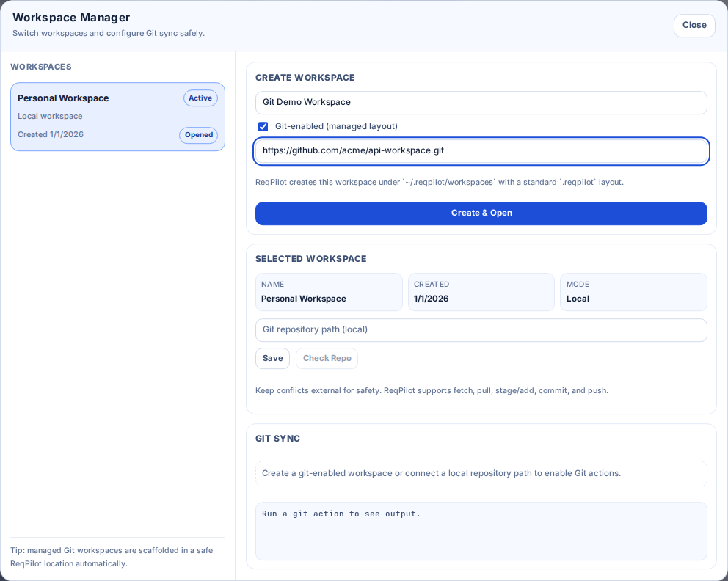Click the git-enabled workspace connection notice
The image size is (728, 581).
pyautogui.click(x=481, y=473)
